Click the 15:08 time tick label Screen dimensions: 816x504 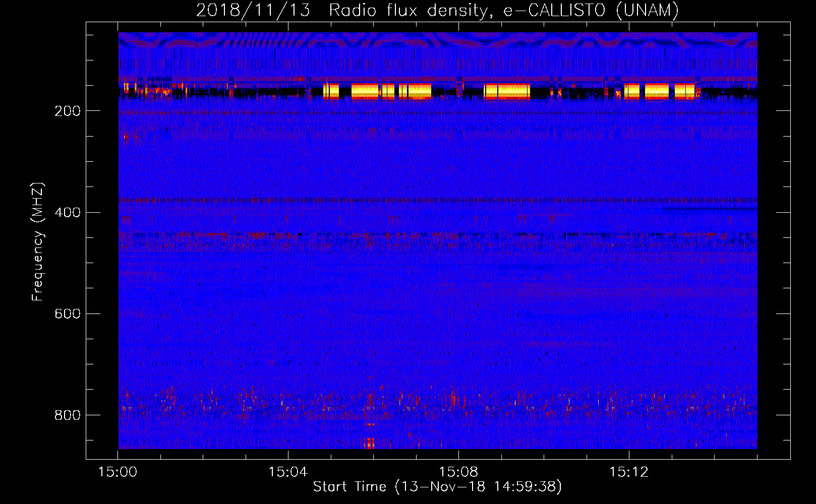(458, 472)
